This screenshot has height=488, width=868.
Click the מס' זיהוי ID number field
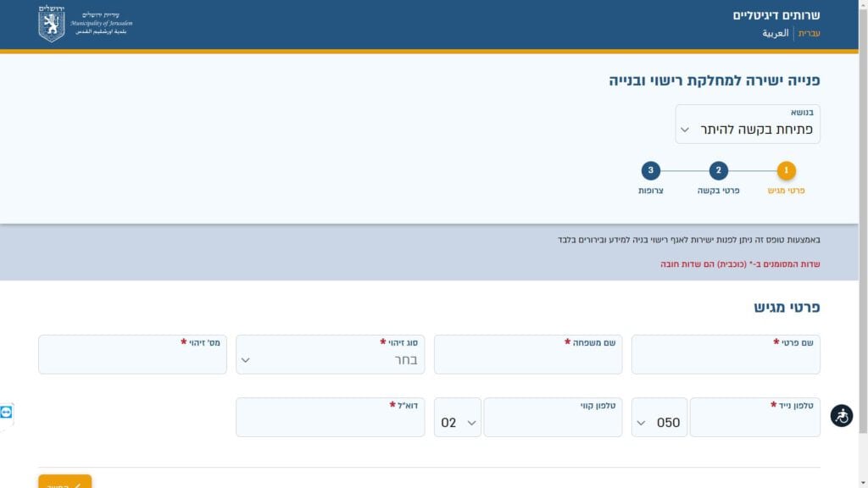coord(132,354)
